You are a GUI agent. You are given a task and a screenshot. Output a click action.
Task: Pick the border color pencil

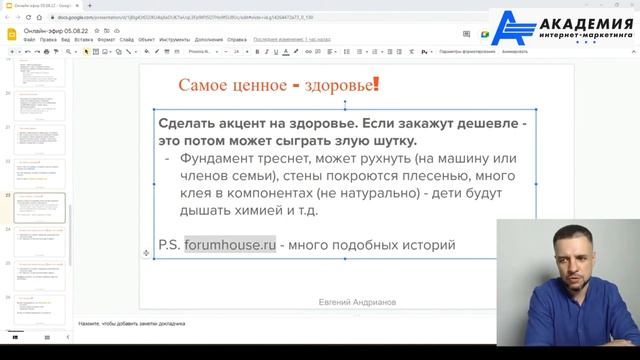(x=157, y=52)
